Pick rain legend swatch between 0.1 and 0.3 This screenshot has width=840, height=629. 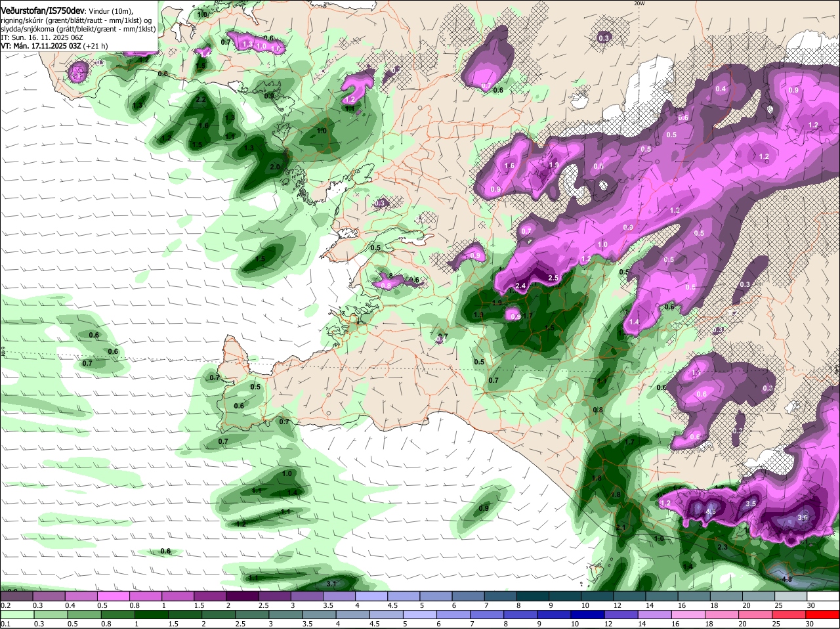[x=16, y=615]
